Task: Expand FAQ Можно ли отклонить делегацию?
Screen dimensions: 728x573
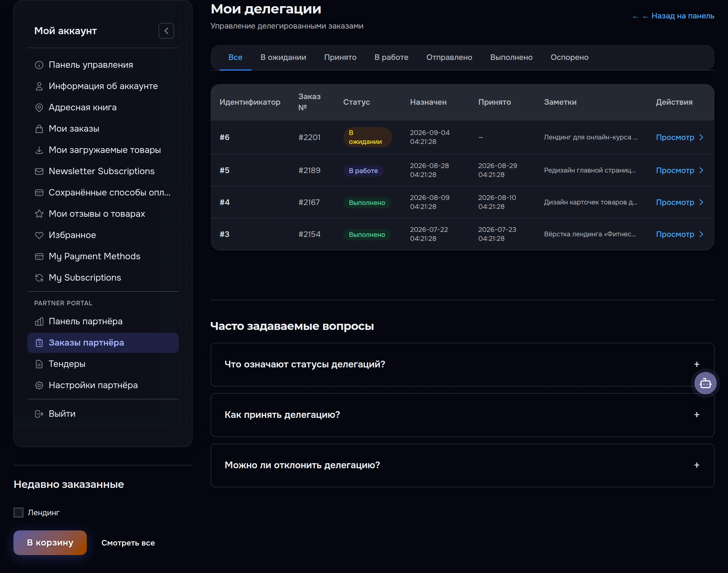Action: click(x=462, y=465)
